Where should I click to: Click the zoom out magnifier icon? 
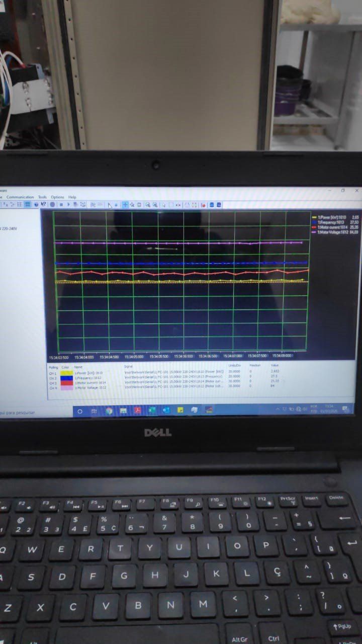[x=155, y=205]
